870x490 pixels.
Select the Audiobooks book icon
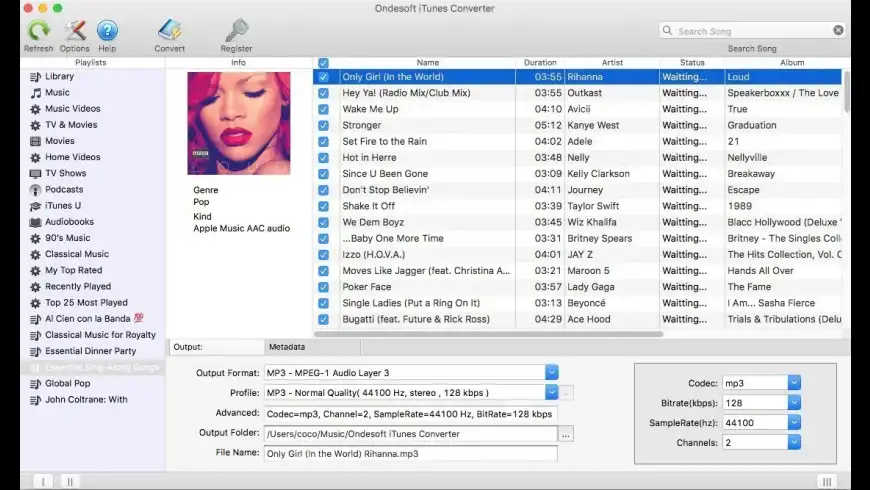click(36, 222)
